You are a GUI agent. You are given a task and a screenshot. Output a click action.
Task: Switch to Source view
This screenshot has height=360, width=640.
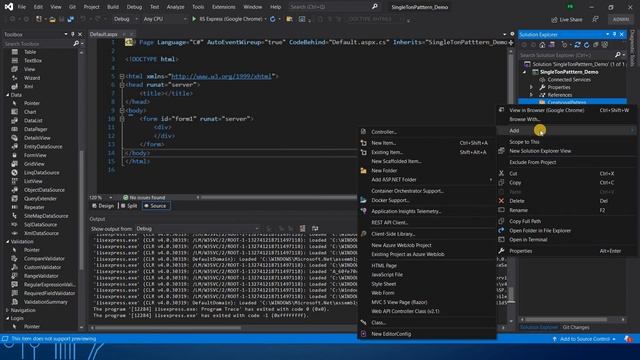(156, 206)
